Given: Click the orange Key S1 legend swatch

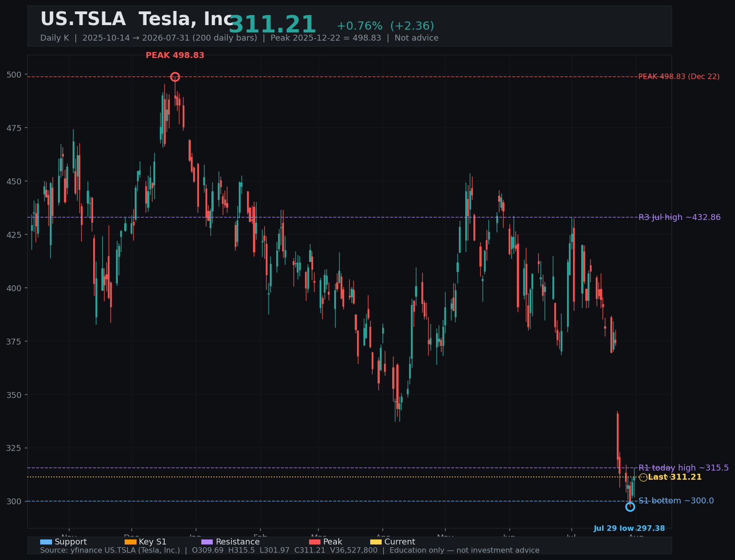Looking at the screenshot, I should tap(130, 542).
